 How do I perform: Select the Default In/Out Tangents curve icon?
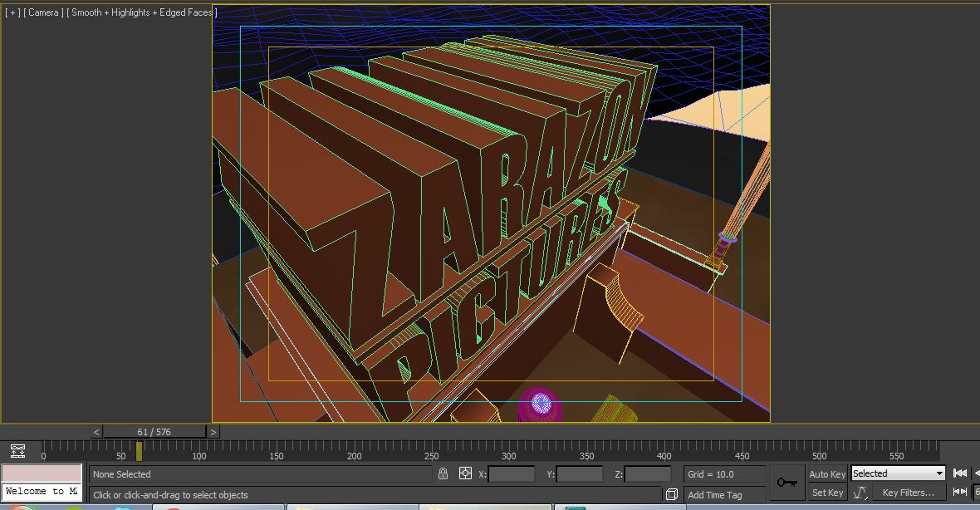(x=860, y=493)
